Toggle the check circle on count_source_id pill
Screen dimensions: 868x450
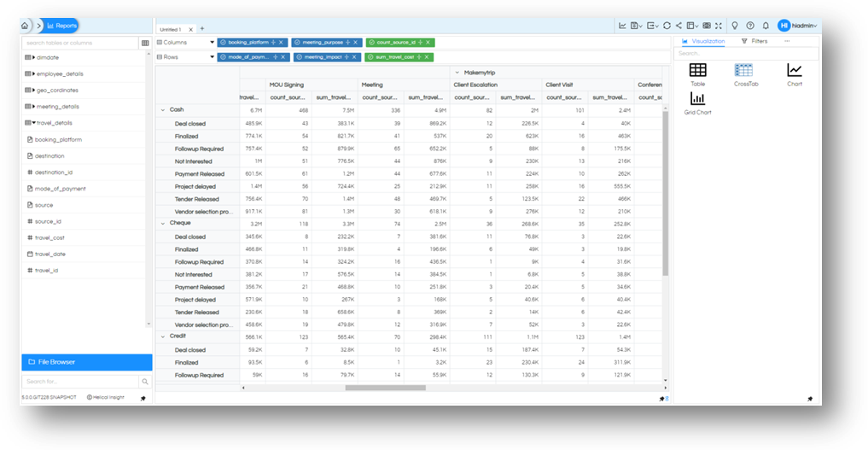[x=371, y=43]
